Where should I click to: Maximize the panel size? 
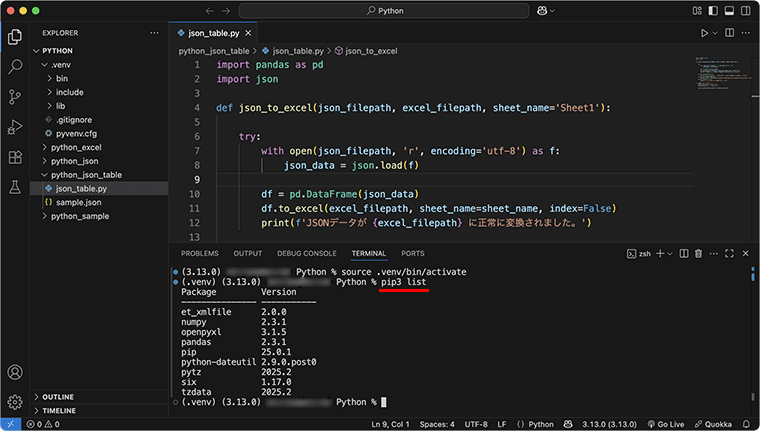point(729,254)
